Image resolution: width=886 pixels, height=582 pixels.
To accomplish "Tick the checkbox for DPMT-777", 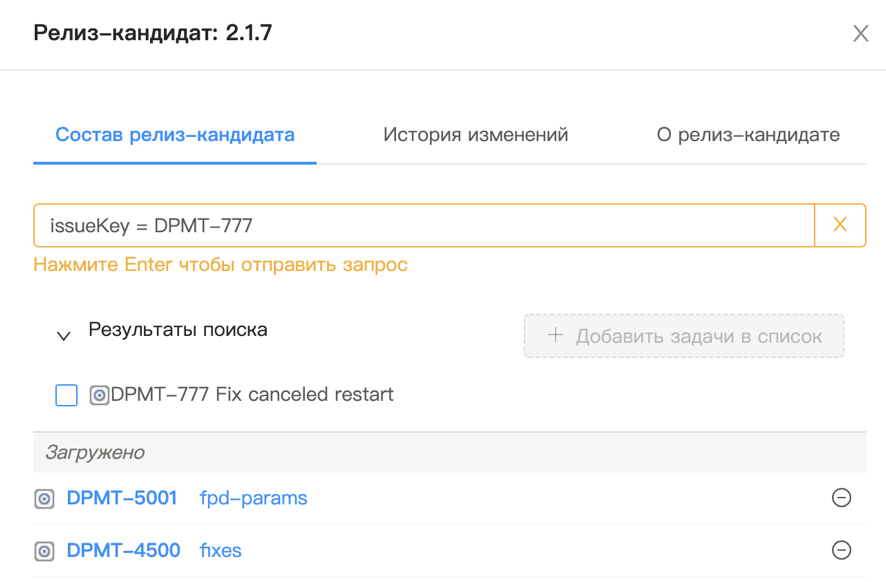I will [x=67, y=395].
